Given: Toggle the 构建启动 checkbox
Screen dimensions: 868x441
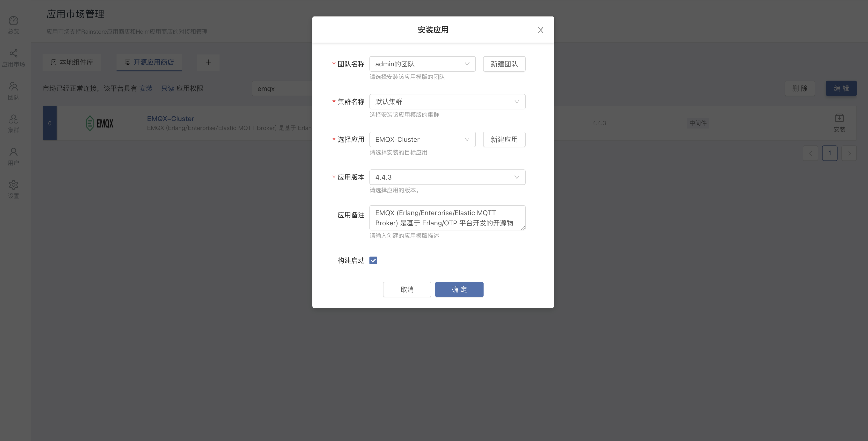Looking at the screenshot, I should (x=373, y=260).
